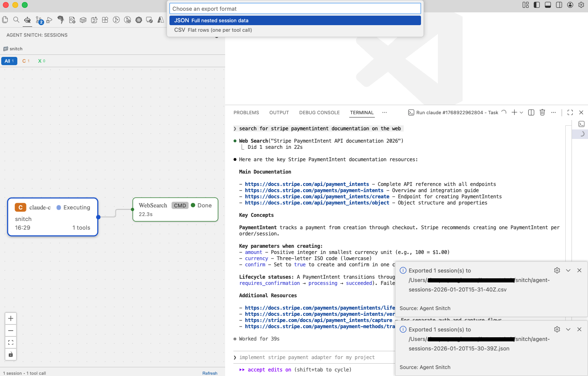Click the Refresh link in sessions footer
This screenshot has height=376, width=588.
210,373
